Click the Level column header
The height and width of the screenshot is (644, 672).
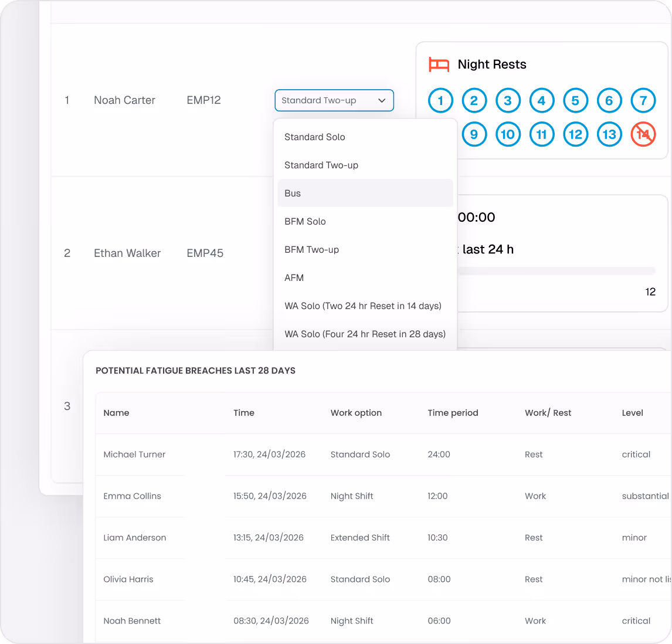(x=633, y=413)
